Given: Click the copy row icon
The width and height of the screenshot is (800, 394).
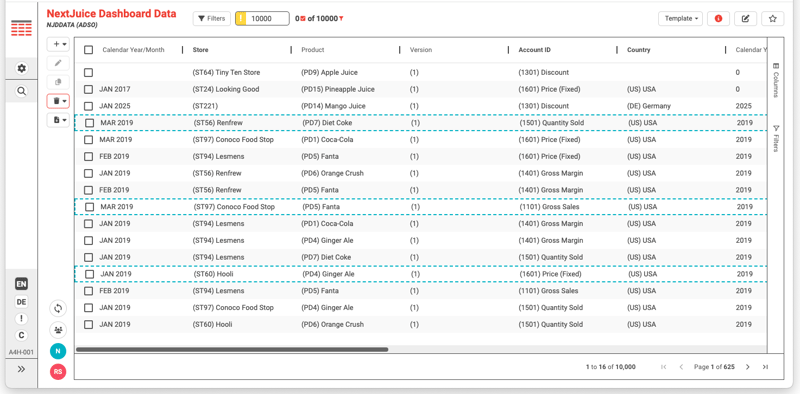Looking at the screenshot, I should pyautogui.click(x=58, y=82).
